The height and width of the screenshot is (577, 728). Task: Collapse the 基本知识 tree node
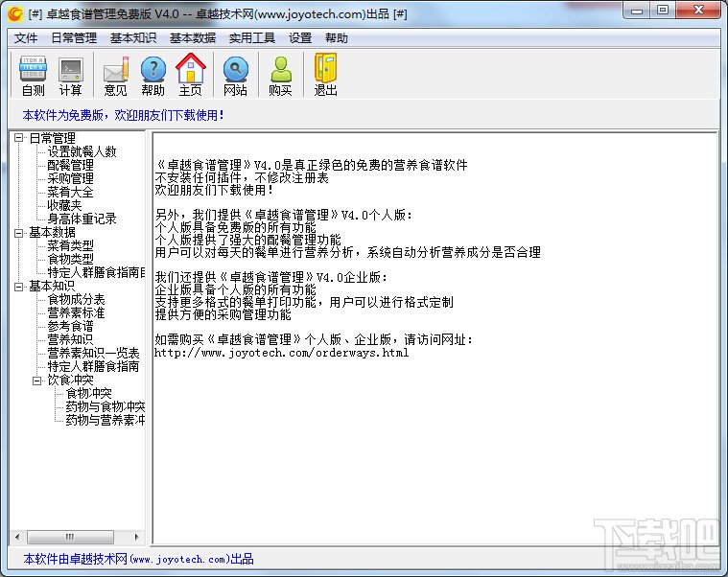[18, 287]
